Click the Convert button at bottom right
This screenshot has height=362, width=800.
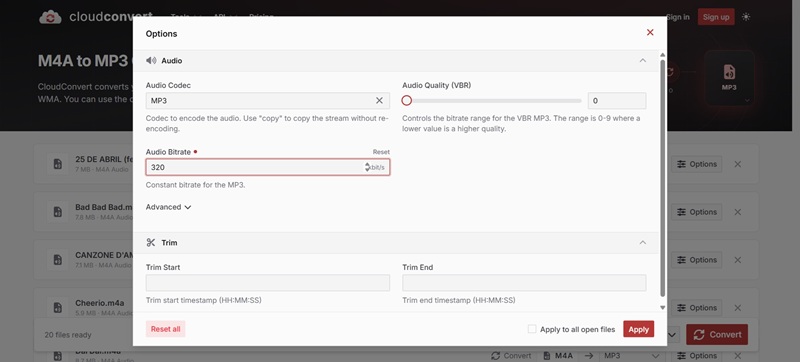click(717, 334)
